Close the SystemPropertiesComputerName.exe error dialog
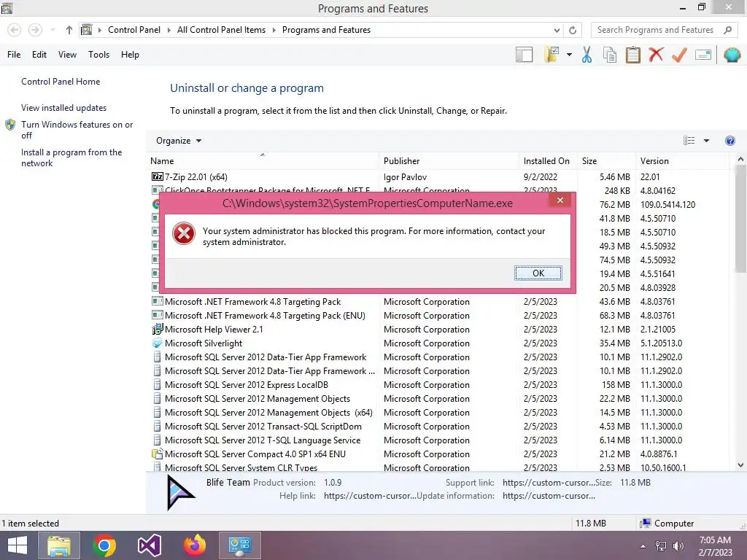 click(x=560, y=200)
